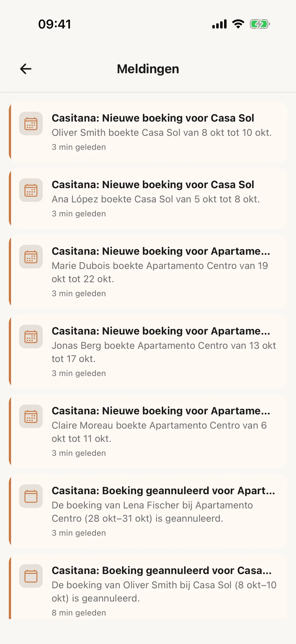Tap the cellular signal bars icon
This screenshot has width=296, height=644.
coord(219,24)
